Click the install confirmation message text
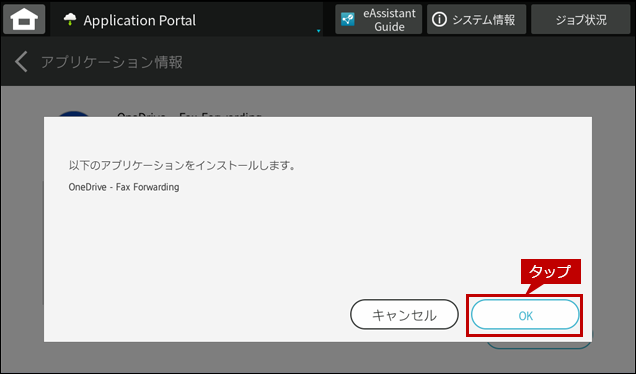Screen dimensions: 636x374 (x=181, y=165)
